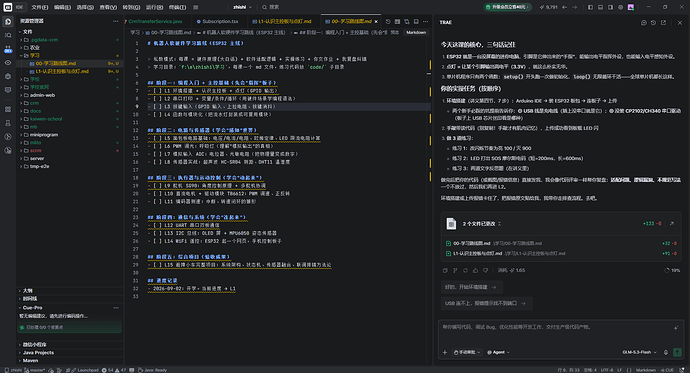Start a new chat in TRAE panel
This screenshot has height=373, width=690.
[644, 22]
